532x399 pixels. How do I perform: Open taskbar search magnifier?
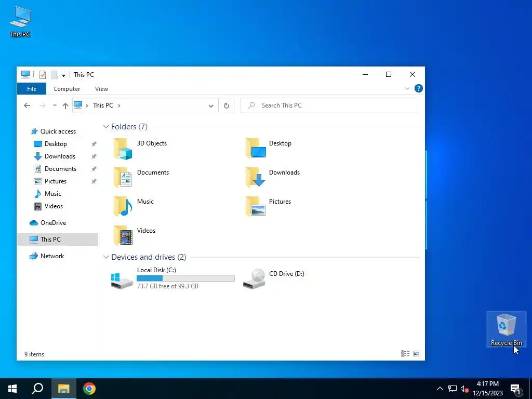(x=37, y=389)
